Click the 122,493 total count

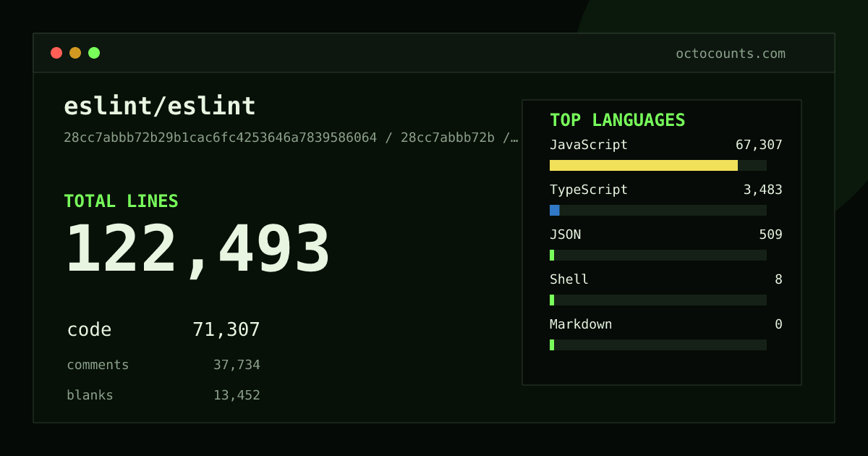[197, 250]
